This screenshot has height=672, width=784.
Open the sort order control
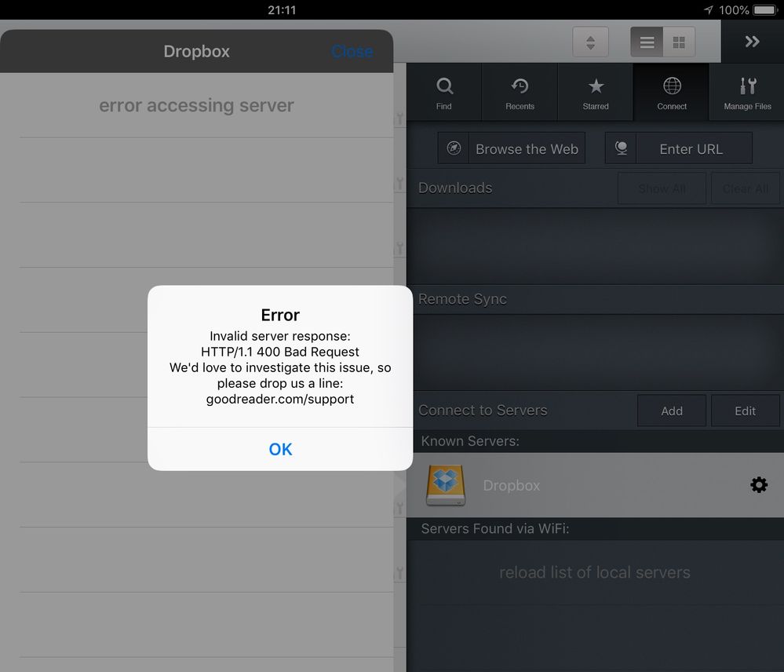click(x=590, y=42)
